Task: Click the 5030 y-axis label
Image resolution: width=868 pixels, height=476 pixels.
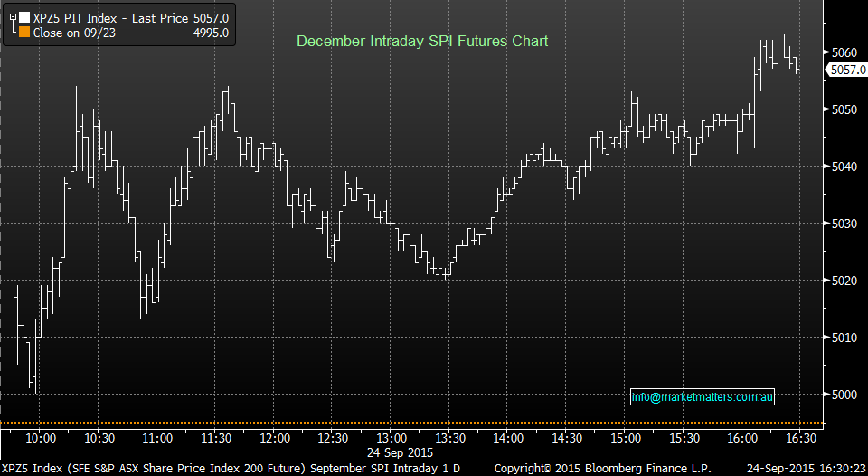Action: [x=844, y=224]
